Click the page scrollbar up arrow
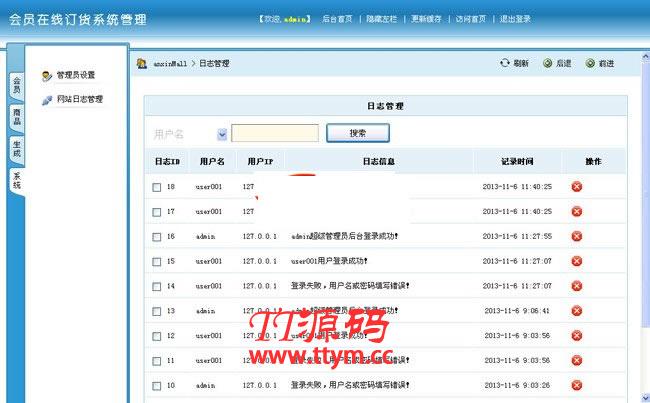Image resolution: width=650 pixels, height=403 pixels. (x=645, y=57)
